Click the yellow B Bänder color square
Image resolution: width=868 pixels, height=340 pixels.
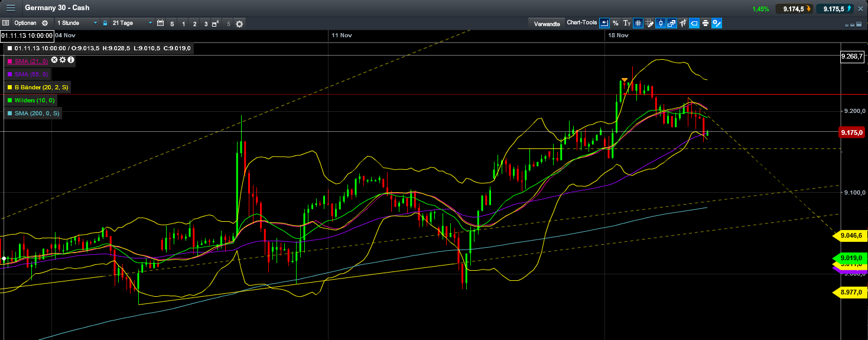[9, 88]
